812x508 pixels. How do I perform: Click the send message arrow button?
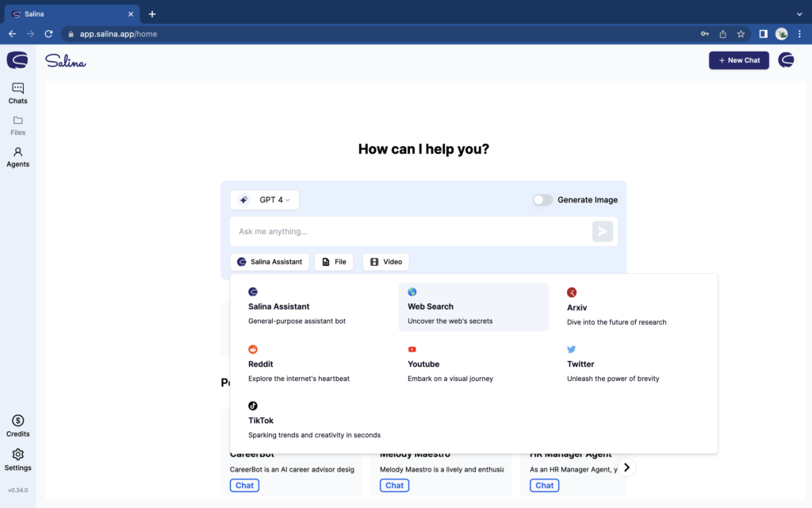tap(603, 231)
